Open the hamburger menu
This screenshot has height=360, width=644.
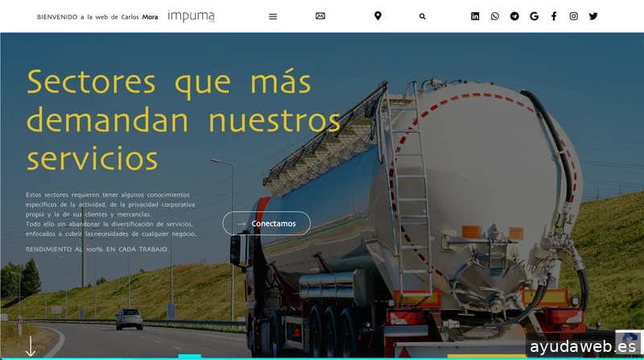(x=273, y=16)
